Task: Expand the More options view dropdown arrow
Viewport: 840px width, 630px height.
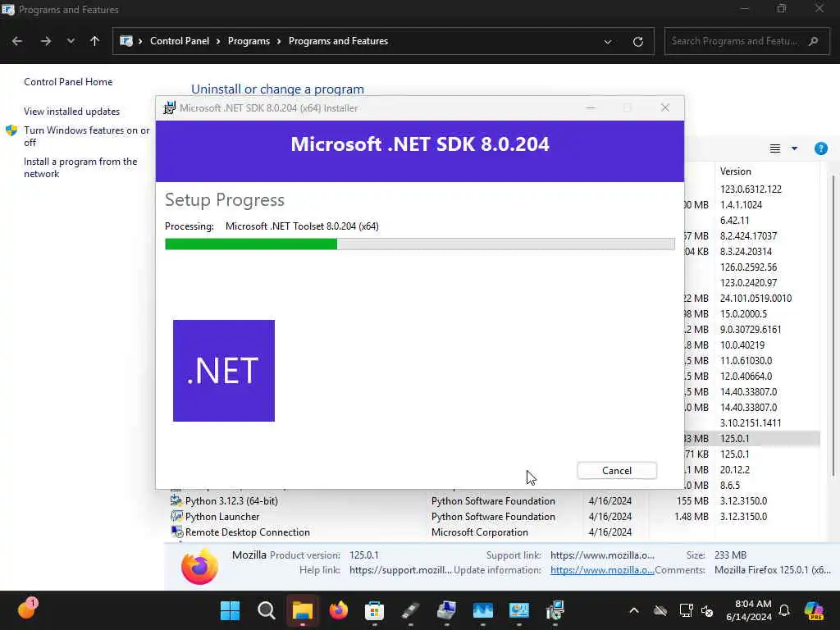Action: click(x=794, y=148)
